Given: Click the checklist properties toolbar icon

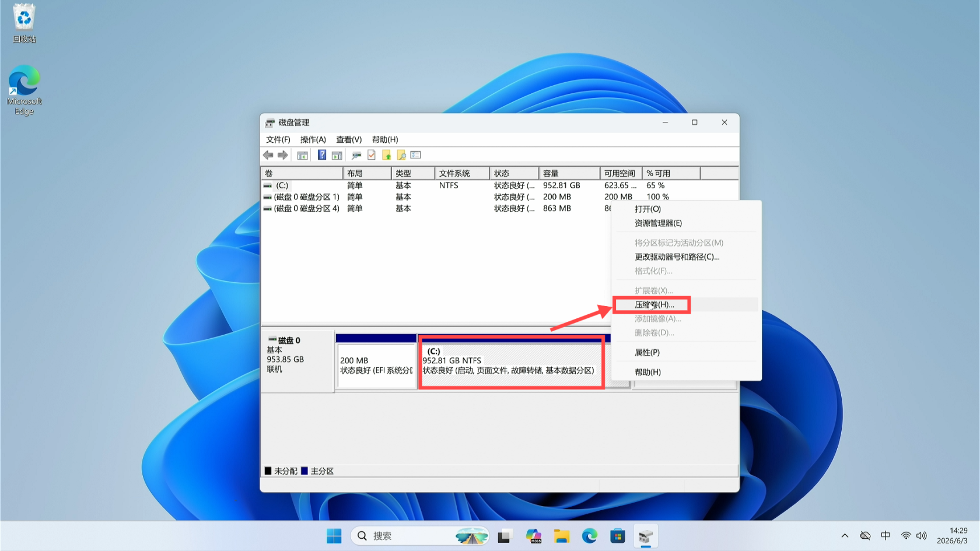Looking at the screenshot, I should (x=416, y=155).
